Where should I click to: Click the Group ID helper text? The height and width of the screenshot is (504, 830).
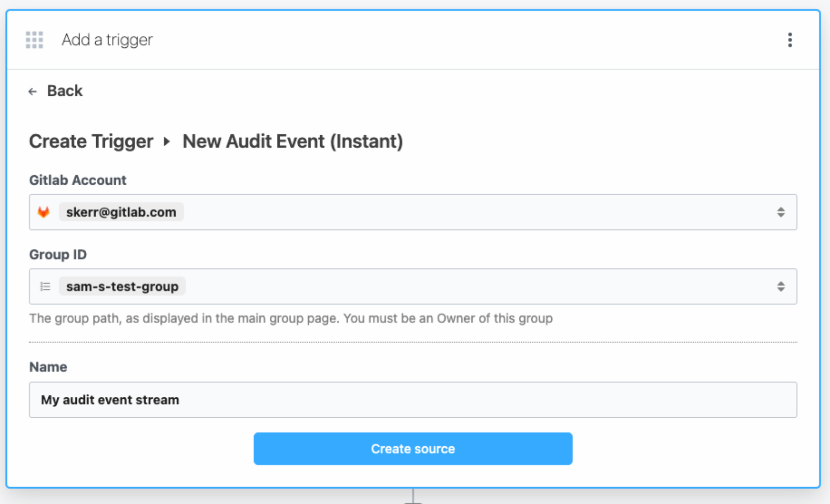click(x=291, y=318)
